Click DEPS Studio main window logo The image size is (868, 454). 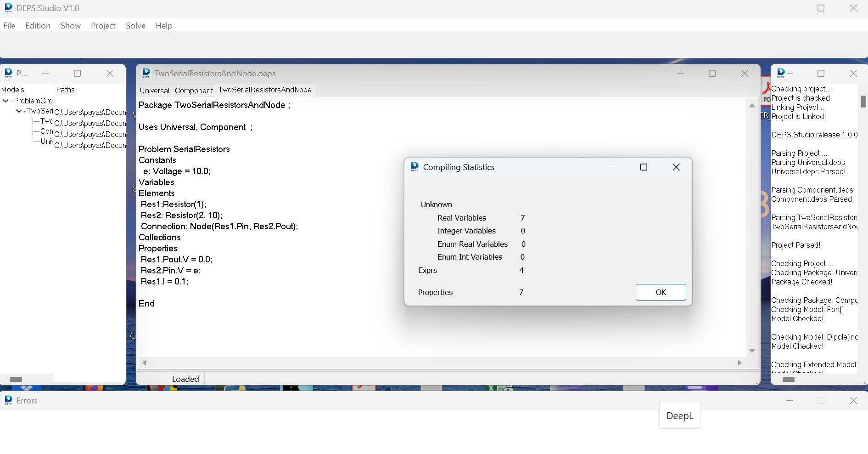click(x=8, y=8)
